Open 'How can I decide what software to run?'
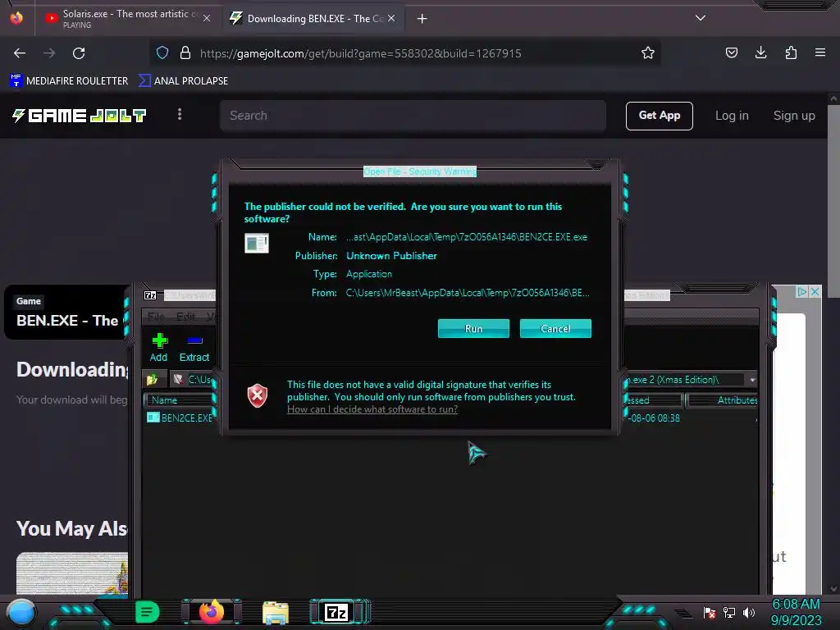 [x=372, y=409]
